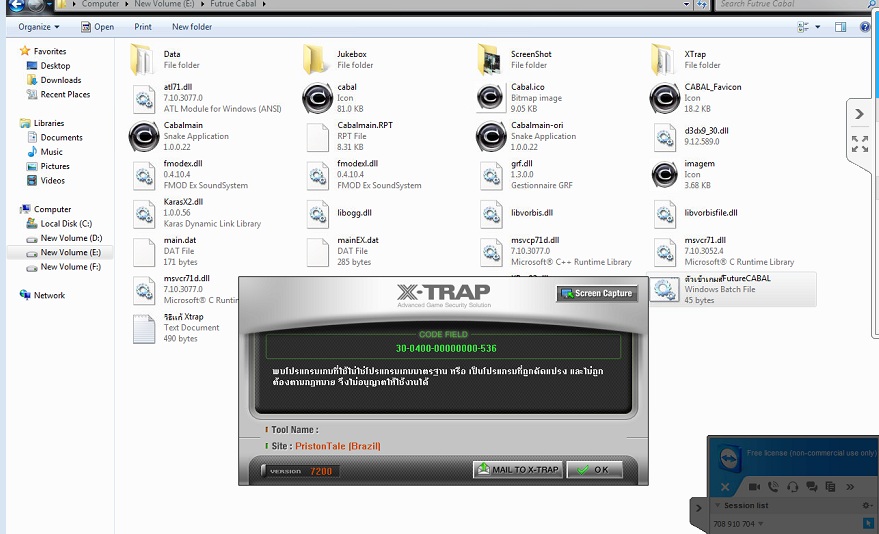The height and width of the screenshot is (534, 879).
Task: Select New Volume (D:) in sidebar
Action: click(x=71, y=238)
